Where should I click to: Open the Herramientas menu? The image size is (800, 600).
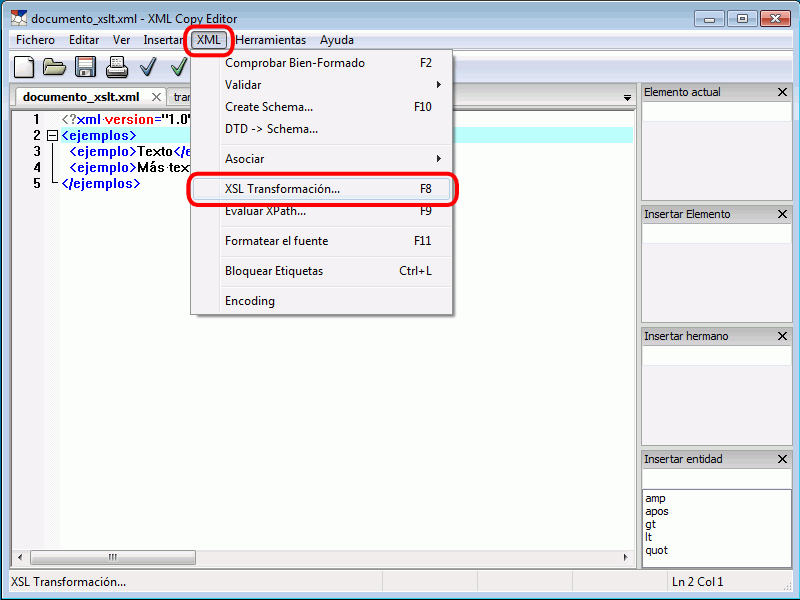pos(270,40)
